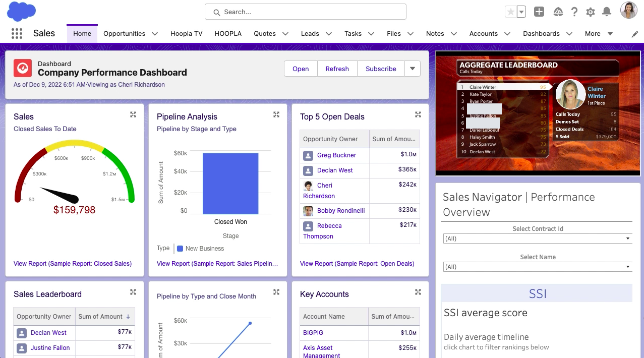Open the Select Contract Id dropdown
644x358 pixels.
(x=538, y=238)
